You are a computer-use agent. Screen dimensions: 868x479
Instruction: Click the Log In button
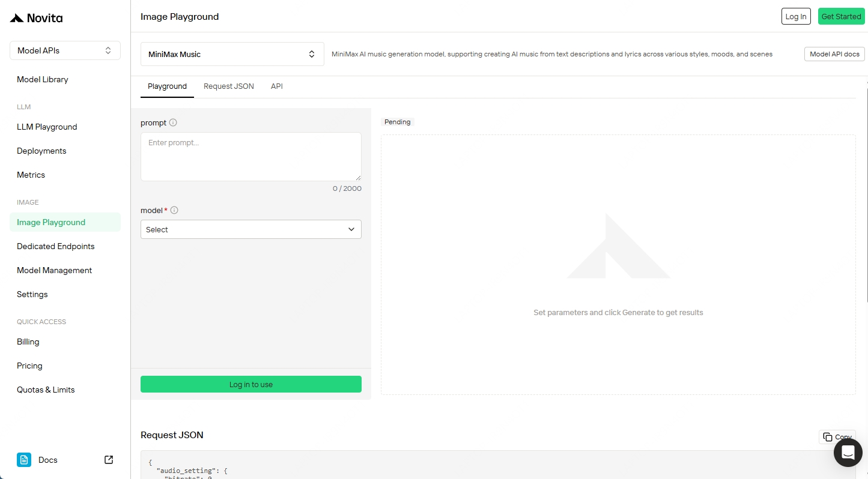point(796,16)
